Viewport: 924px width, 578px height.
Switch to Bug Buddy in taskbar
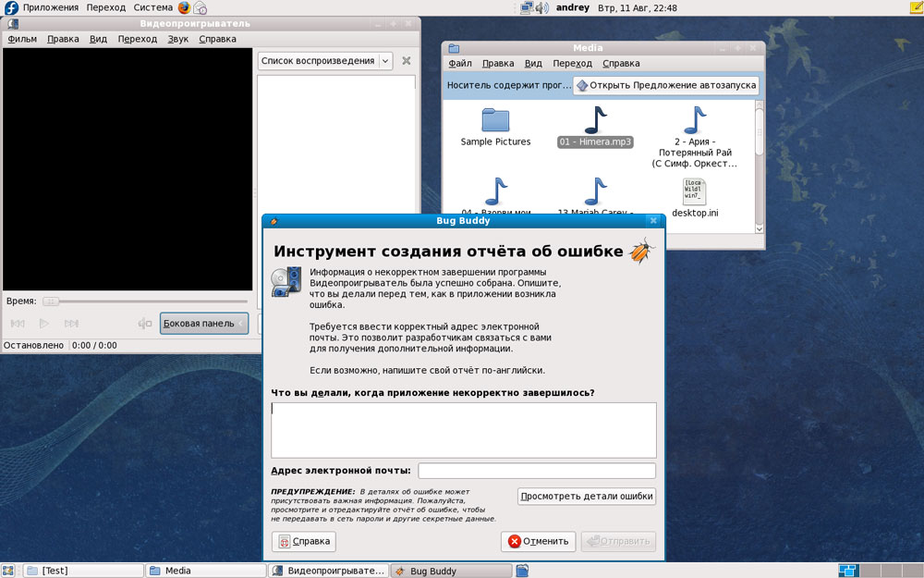click(x=452, y=571)
